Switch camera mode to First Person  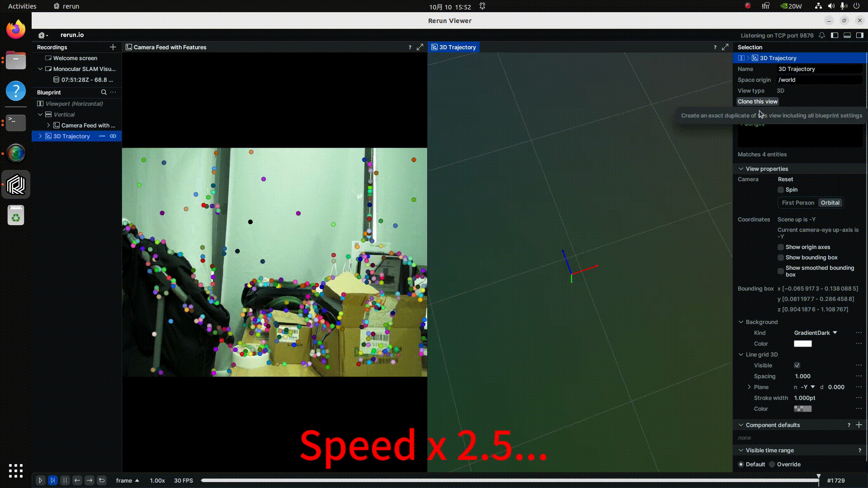tap(798, 202)
